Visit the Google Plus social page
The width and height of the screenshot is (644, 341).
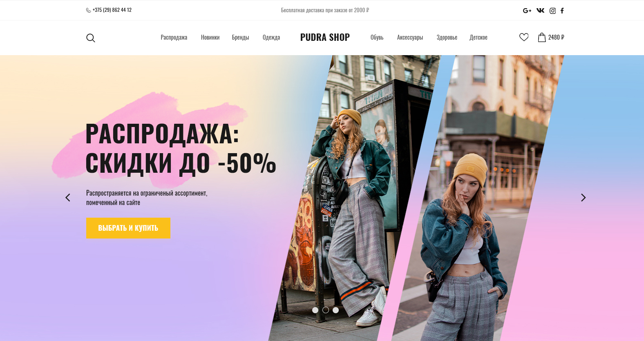coord(527,11)
